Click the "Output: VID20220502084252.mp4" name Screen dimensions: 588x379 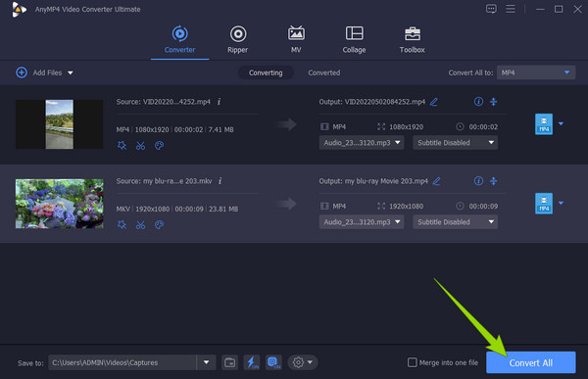click(x=372, y=102)
